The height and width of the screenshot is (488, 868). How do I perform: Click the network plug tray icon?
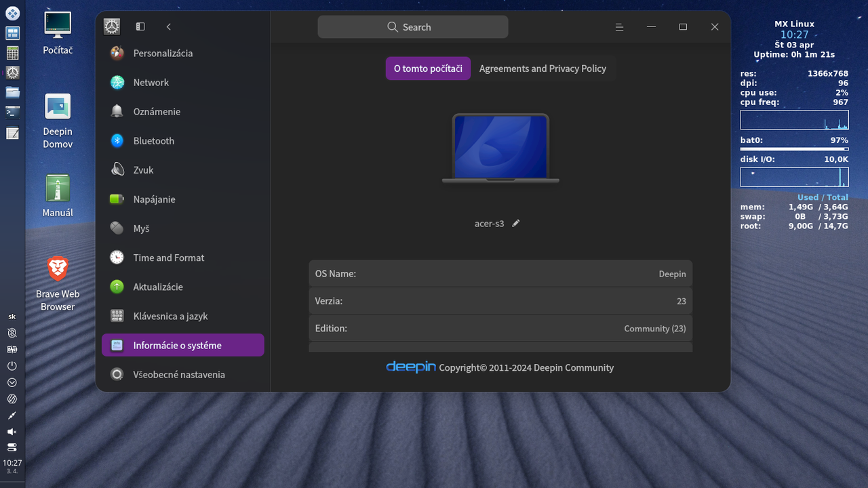[12, 415]
